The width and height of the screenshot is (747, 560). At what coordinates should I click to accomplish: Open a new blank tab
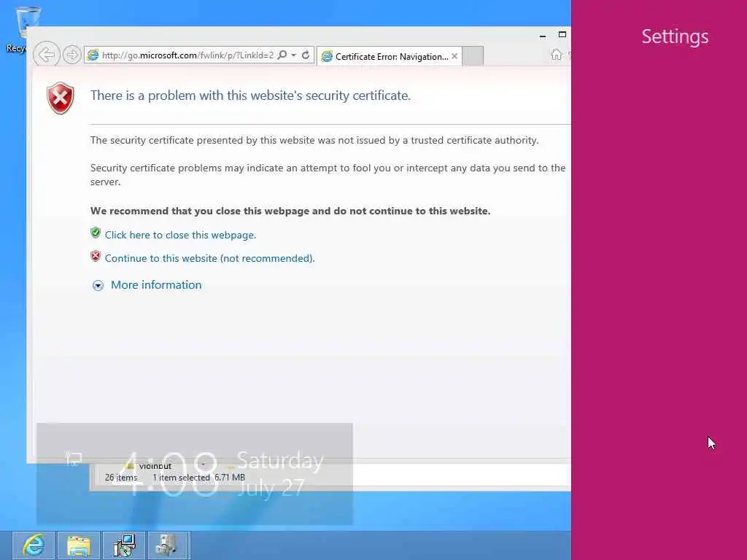[473, 56]
